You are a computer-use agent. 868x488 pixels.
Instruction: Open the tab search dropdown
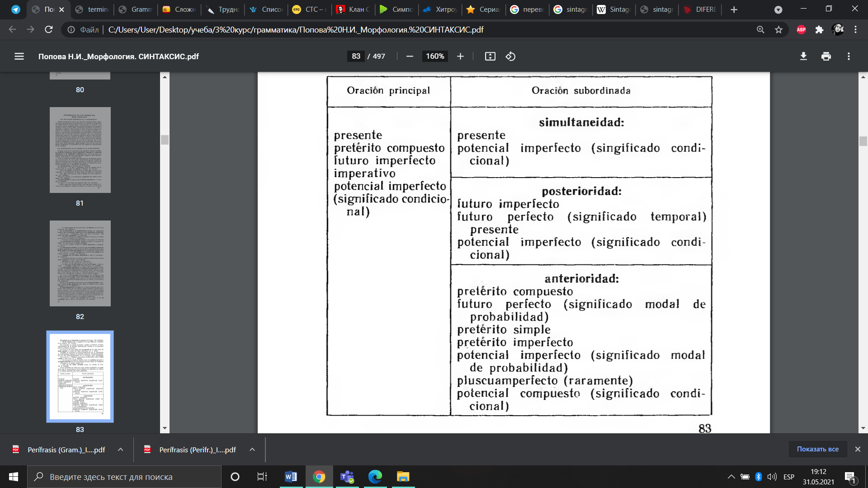[x=778, y=9]
